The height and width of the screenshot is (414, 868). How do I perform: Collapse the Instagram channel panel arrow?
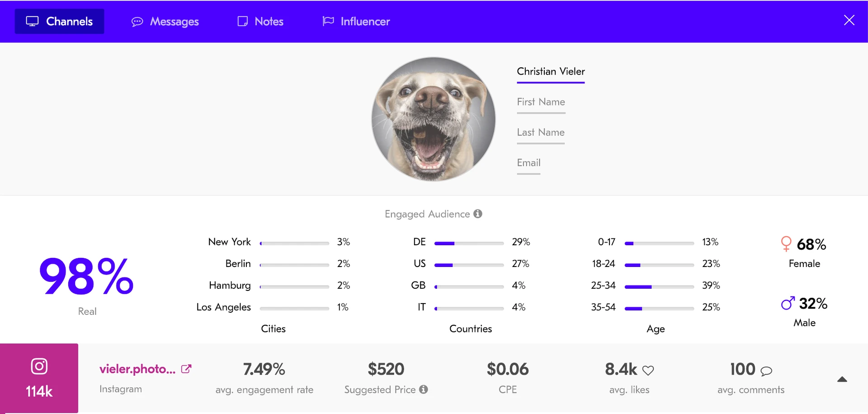pyautogui.click(x=842, y=379)
